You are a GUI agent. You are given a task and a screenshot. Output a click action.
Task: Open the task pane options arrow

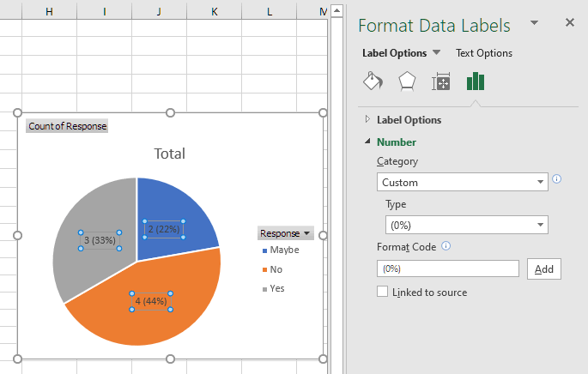[x=535, y=23]
